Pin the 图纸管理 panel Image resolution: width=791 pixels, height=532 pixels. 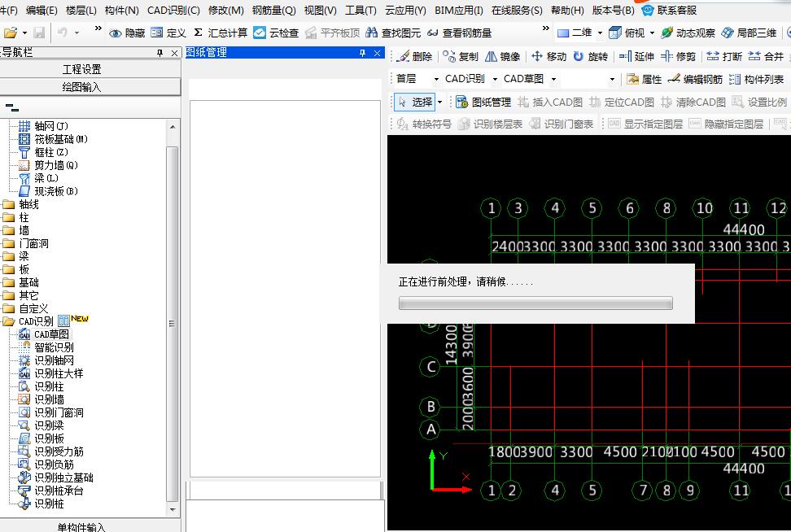click(x=362, y=53)
